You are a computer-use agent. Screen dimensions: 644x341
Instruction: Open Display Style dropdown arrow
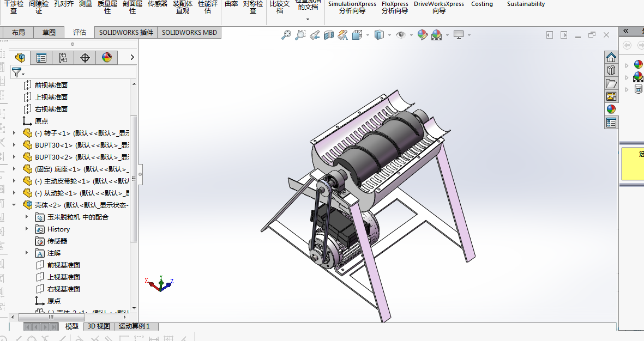tap(389, 35)
